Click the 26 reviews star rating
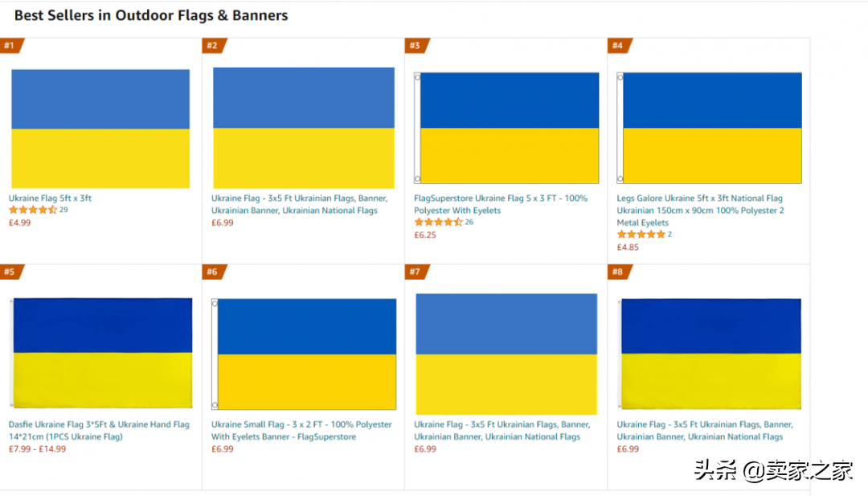The width and height of the screenshot is (868, 496). click(444, 222)
